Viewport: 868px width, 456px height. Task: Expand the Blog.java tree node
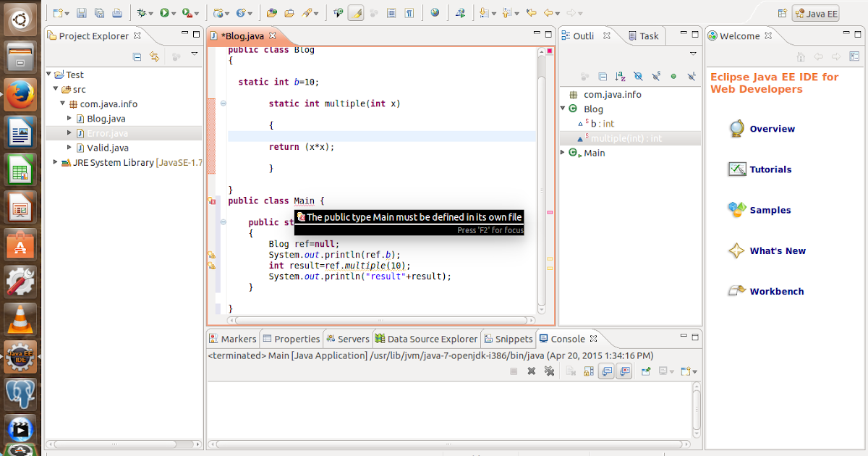pyautogui.click(x=70, y=118)
